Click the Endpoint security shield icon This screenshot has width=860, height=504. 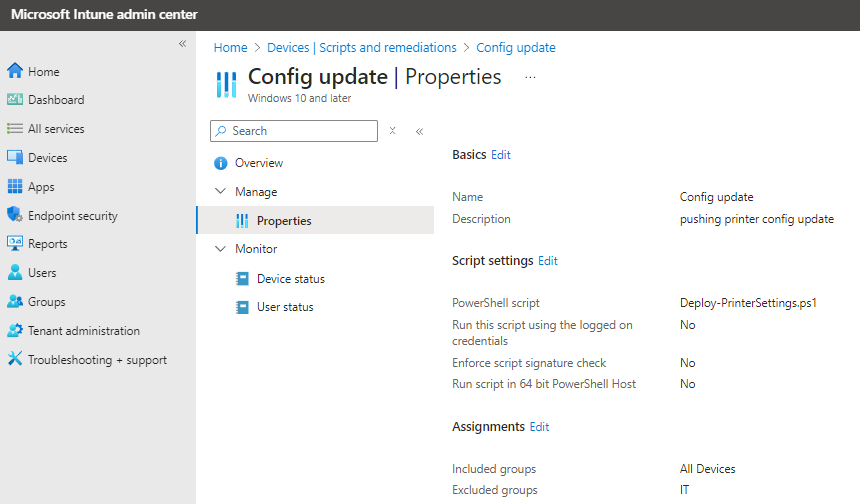tap(15, 216)
